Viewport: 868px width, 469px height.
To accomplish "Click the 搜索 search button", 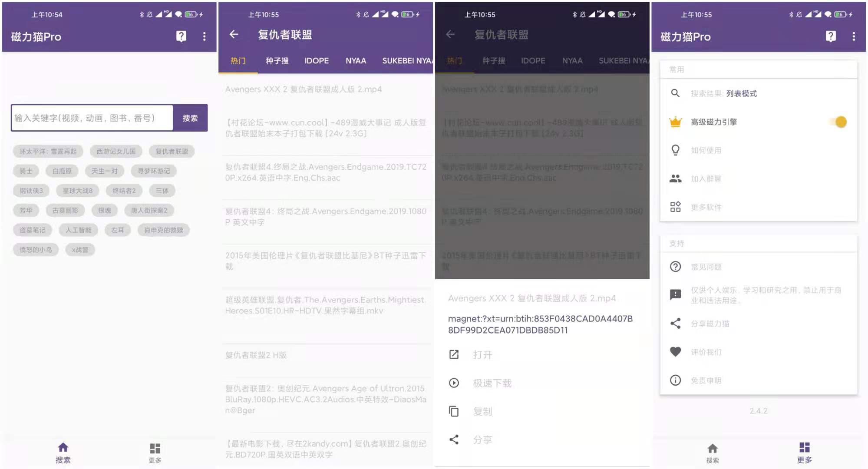I will [191, 117].
